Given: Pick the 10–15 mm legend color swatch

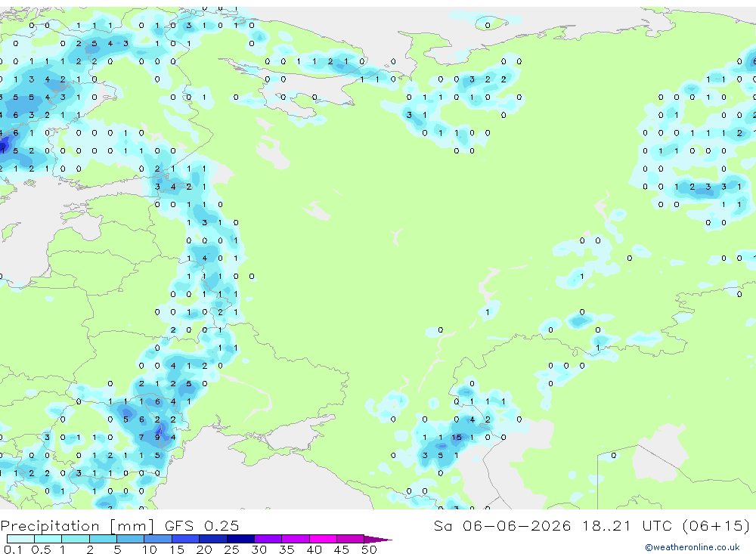Looking at the screenshot, I should (x=158, y=539).
